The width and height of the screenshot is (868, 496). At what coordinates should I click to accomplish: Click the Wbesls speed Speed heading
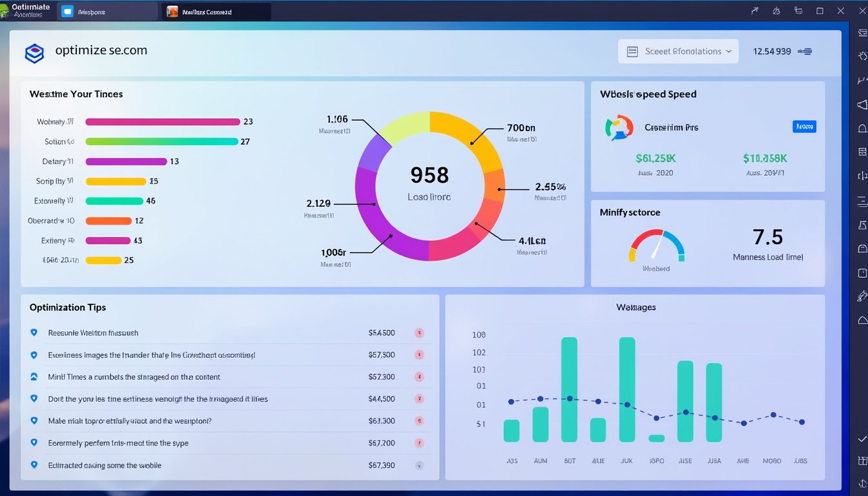pyautogui.click(x=648, y=94)
